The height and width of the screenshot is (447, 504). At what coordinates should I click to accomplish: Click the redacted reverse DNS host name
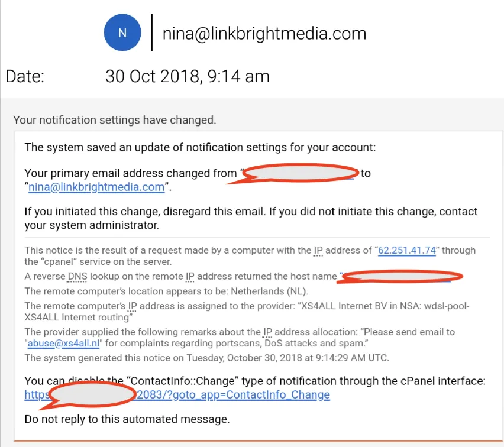coord(401,276)
